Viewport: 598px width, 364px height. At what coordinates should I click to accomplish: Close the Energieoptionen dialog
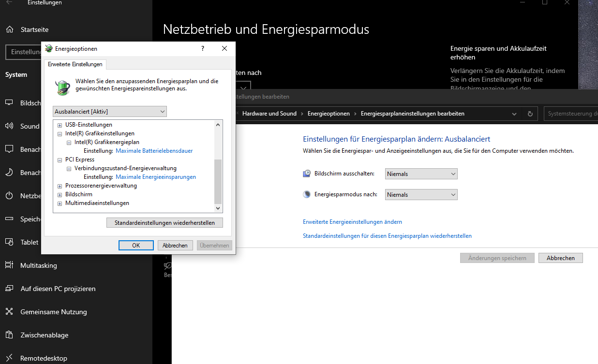(x=224, y=48)
